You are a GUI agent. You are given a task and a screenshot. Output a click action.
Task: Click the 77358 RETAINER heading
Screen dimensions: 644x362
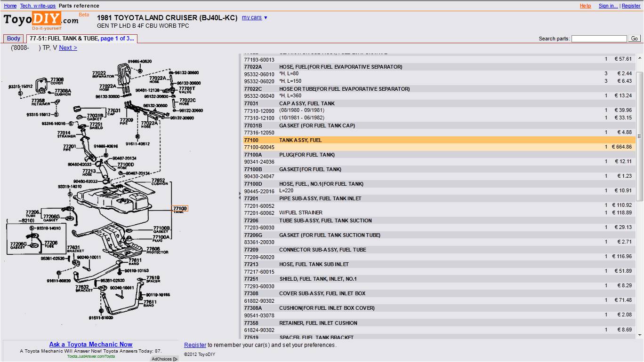pyautogui.click(x=439, y=323)
